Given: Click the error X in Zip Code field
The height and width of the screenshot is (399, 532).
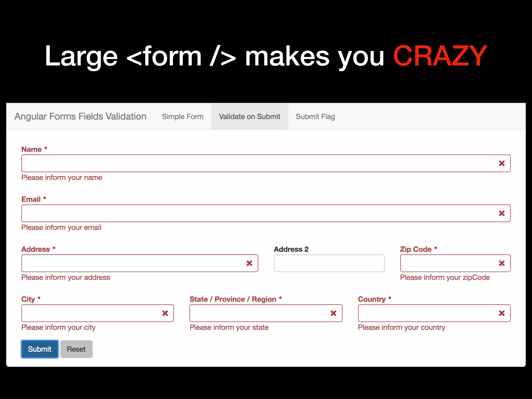Looking at the screenshot, I should click(502, 263).
